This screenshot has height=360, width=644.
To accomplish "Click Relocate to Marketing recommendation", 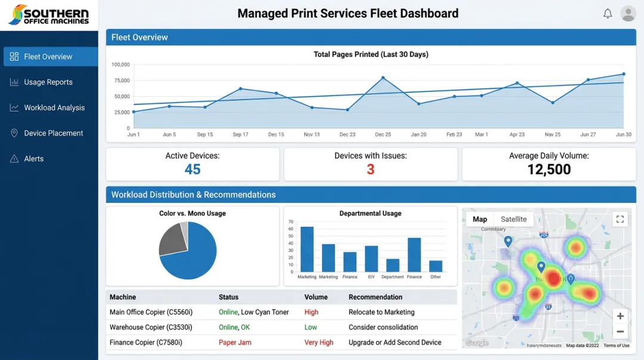I will [x=382, y=312].
